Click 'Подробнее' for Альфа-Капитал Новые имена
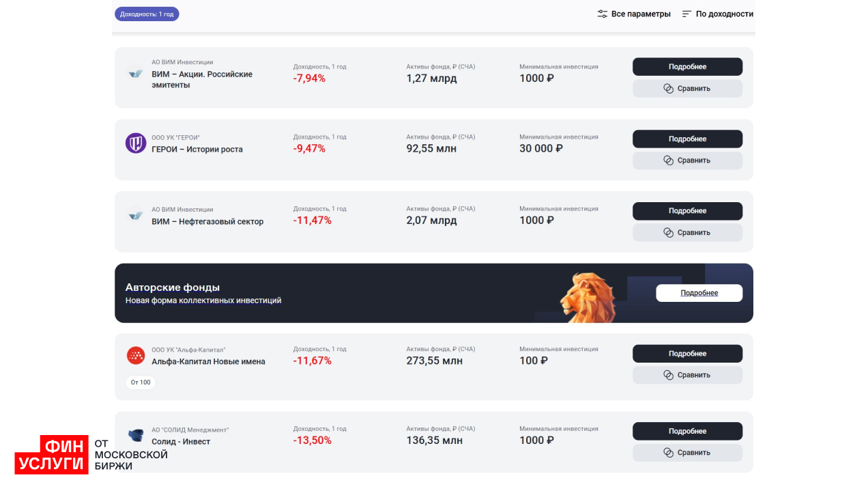This screenshot has width=868, height=489. point(687,354)
